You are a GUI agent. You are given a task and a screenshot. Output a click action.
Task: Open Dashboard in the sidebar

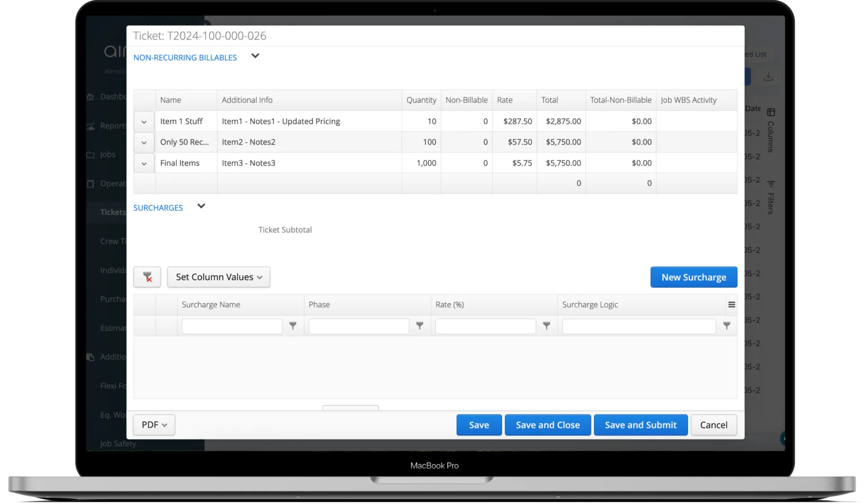tap(107, 97)
